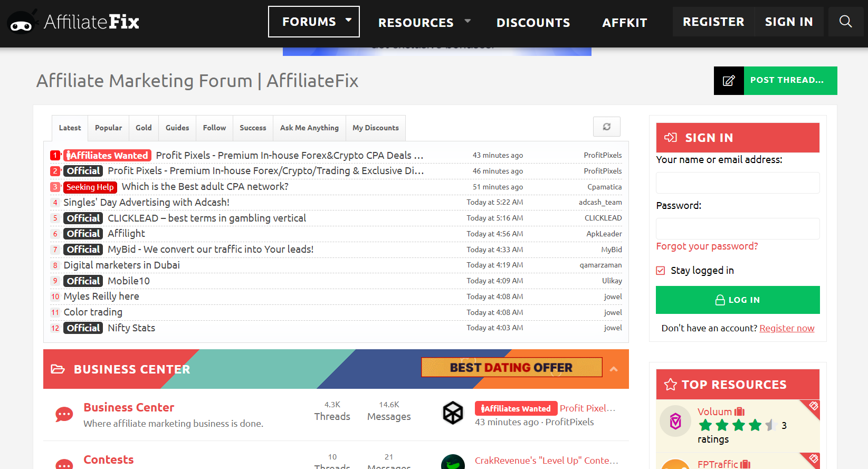Image resolution: width=868 pixels, height=469 pixels.
Task: Click the Register button in header
Action: click(713, 22)
